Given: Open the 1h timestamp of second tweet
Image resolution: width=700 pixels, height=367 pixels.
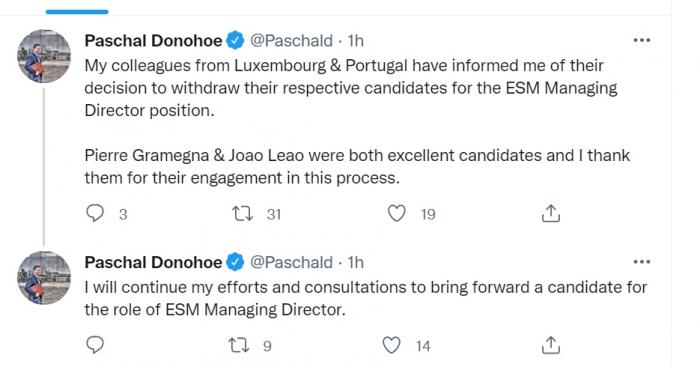Looking at the screenshot, I should click(x=356, y=262).
